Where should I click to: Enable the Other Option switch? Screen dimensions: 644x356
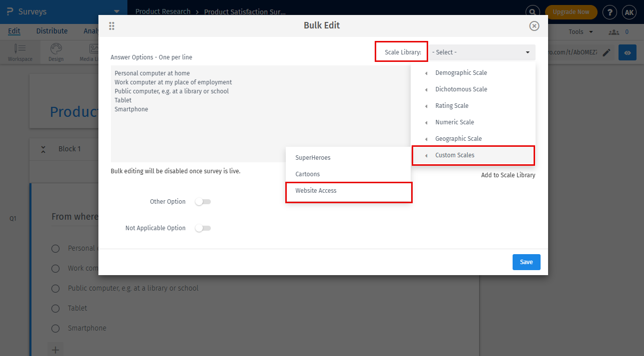[x=202, y=201]
